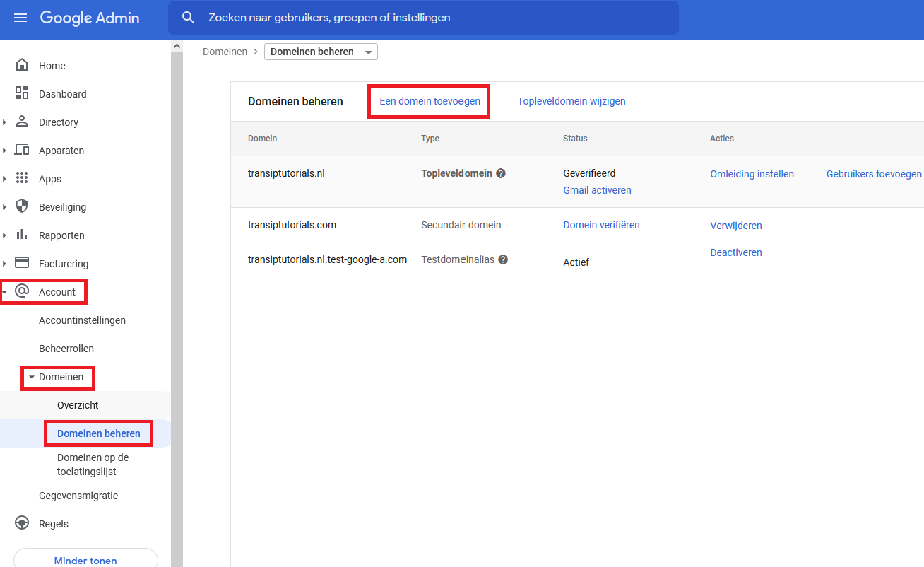This screenshot has width=924, height=567.
Task: Click the Secundair domein type cell
Action: pos(461,225)
